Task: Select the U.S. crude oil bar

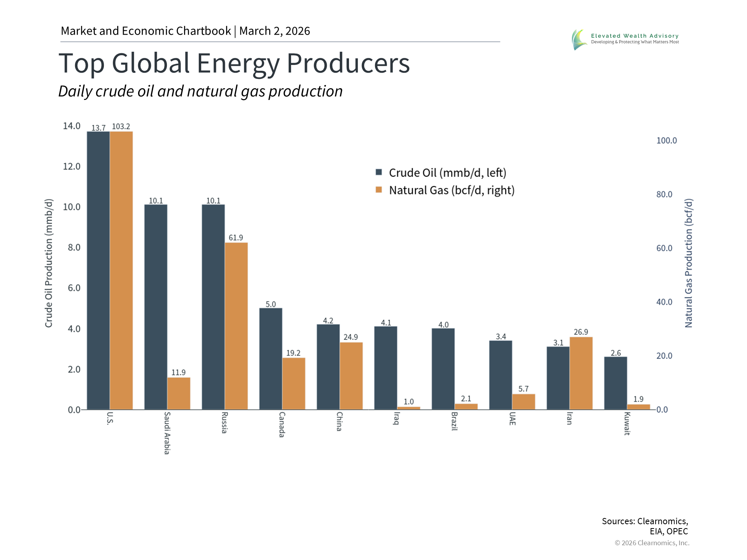Action: click(x=98, y=270)
